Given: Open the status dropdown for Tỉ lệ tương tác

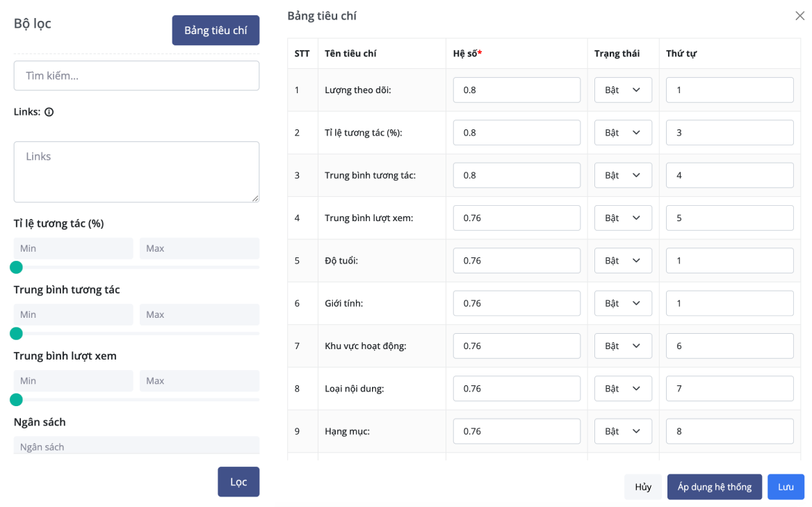Looking at the screenshot, I should click(622, 132).
